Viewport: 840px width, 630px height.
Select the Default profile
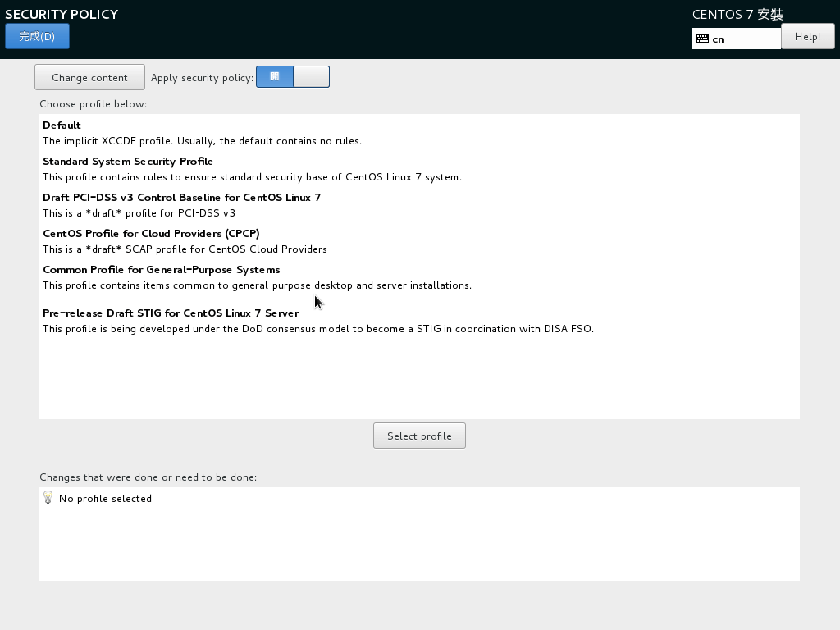point(62,126)
